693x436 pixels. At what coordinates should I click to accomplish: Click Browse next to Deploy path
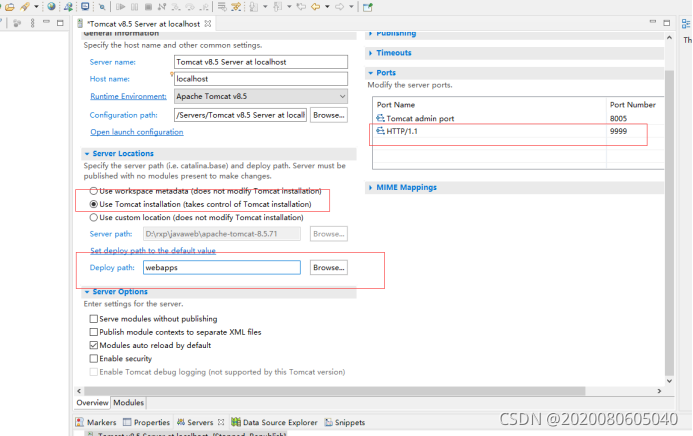(x=328, y=267)
